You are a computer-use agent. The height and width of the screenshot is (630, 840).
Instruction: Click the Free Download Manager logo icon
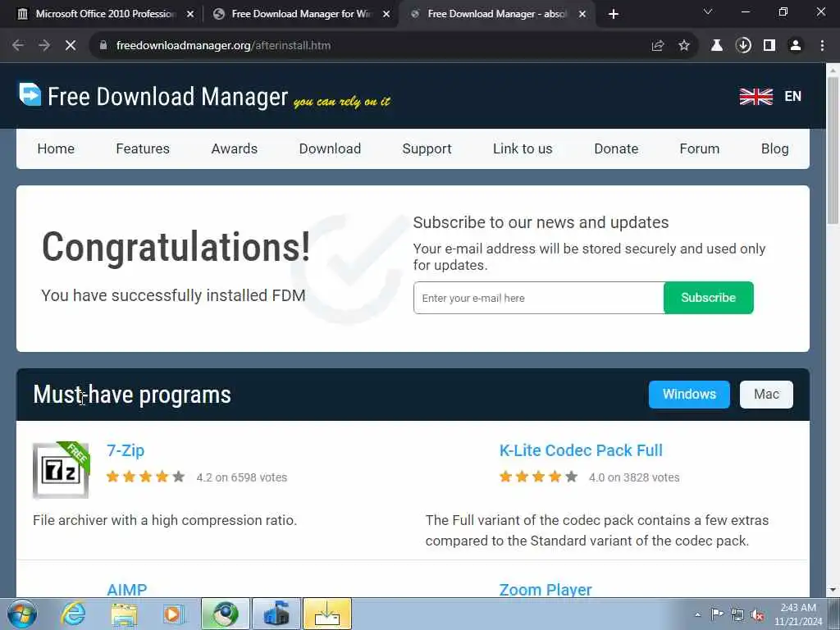[30, 95]
